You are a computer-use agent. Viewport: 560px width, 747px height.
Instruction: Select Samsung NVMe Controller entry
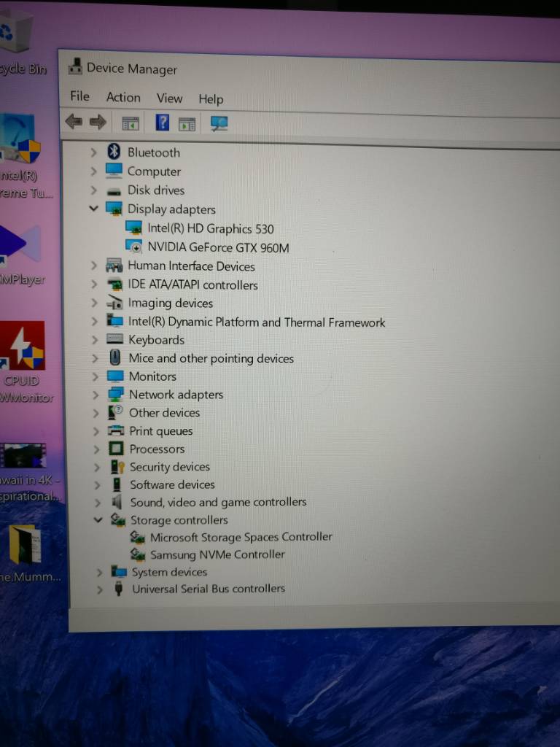217,554
